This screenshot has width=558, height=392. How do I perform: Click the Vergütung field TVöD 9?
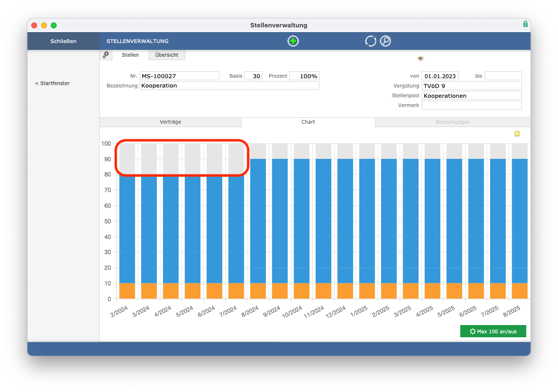[x=472, y=86]
